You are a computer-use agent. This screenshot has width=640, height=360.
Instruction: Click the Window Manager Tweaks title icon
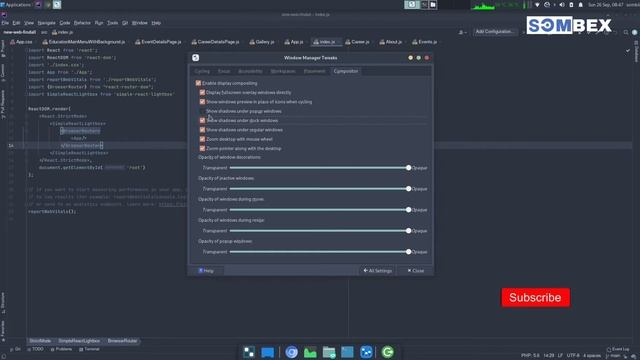tap(196, 58)
